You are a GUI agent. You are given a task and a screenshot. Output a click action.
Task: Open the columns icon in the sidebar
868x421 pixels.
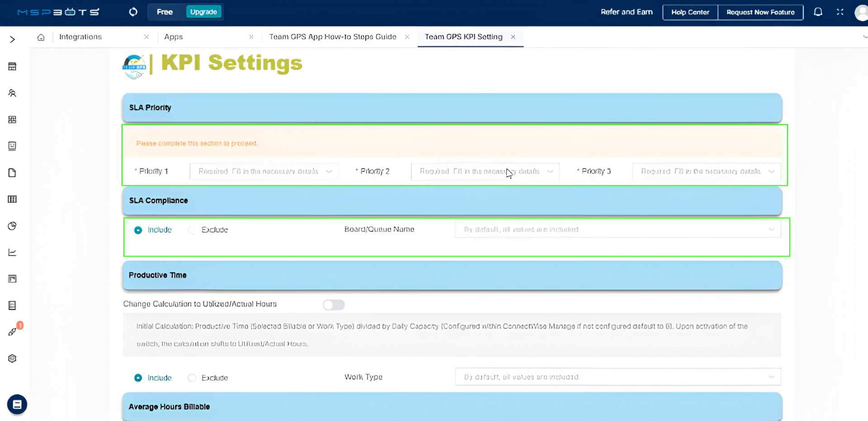click(x=12, y=199)
